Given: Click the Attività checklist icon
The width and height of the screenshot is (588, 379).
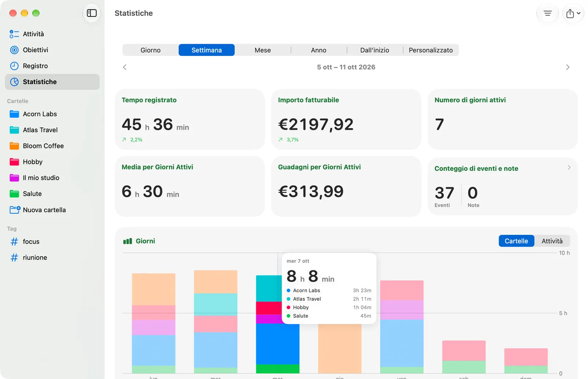Looking at the screenshot, I should (14, 34).
